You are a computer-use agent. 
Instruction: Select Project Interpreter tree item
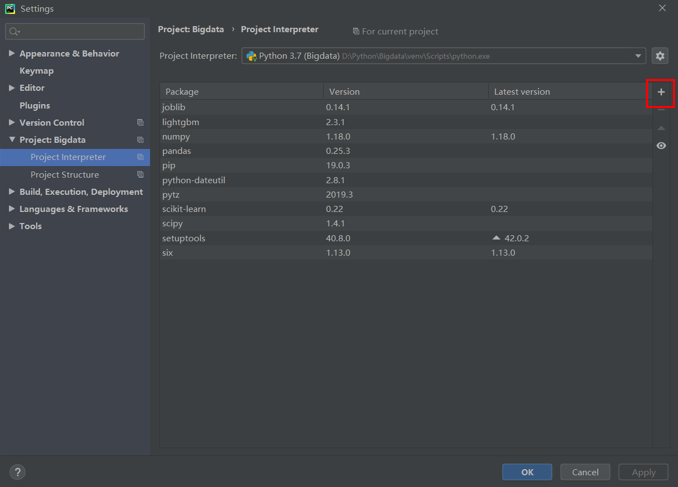(x=75, y=157)
